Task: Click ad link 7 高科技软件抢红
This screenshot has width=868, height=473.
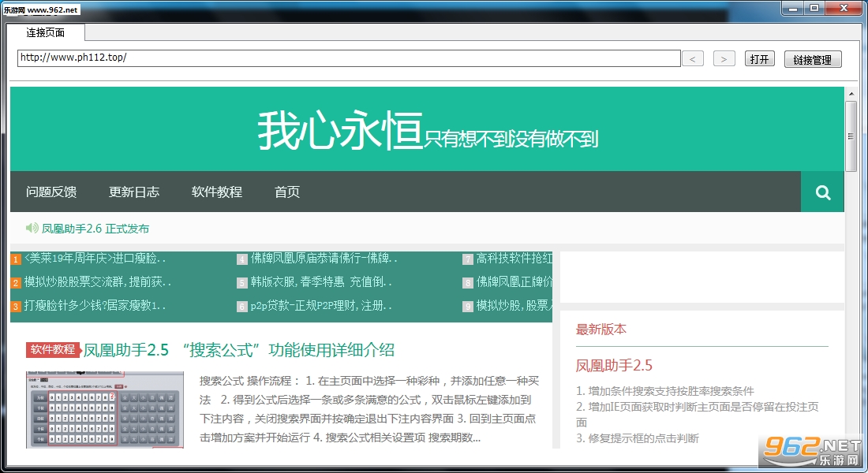Action: point(514,259)
